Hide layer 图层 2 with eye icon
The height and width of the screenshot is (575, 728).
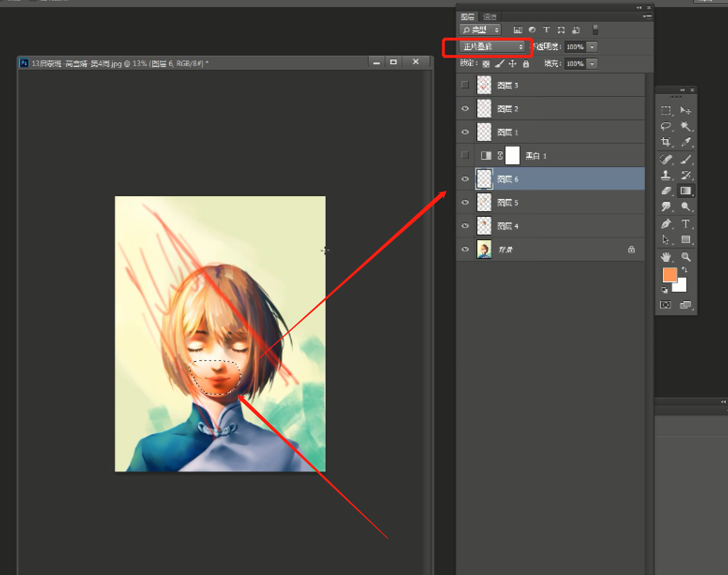[465, 109]
